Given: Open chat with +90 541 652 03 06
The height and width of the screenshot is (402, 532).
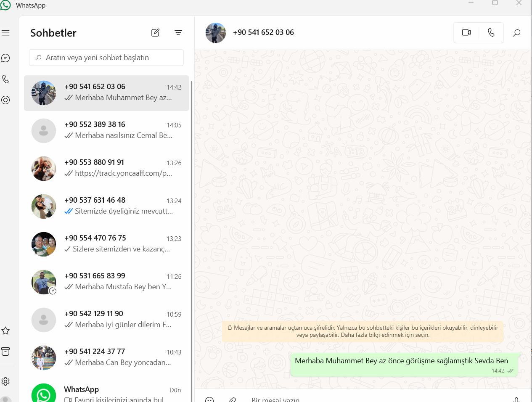Looking at the screenshot, I should [x=106, y=93].
